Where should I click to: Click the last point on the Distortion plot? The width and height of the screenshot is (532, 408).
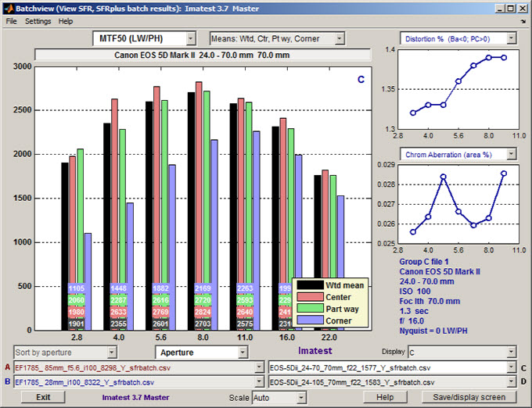(504, 58)
